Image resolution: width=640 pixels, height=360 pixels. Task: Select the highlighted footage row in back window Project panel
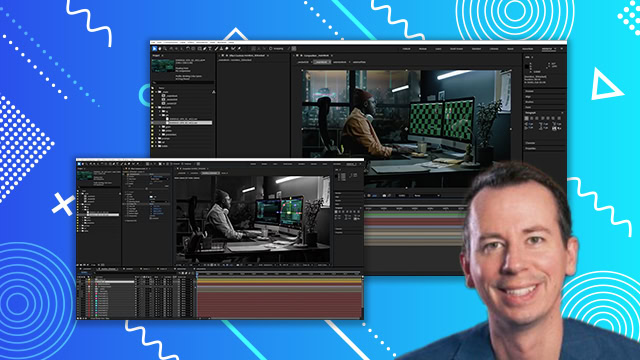point(182,123)
